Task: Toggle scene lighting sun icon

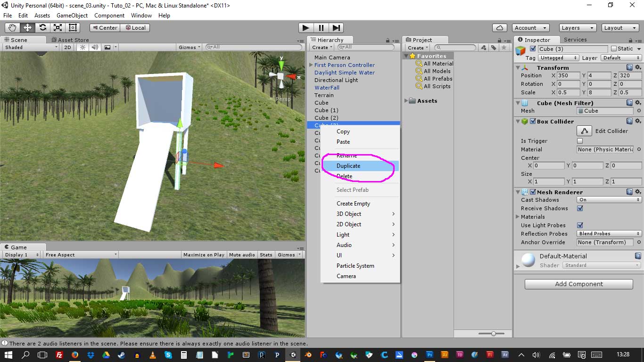Action: [x=83, y=47]
